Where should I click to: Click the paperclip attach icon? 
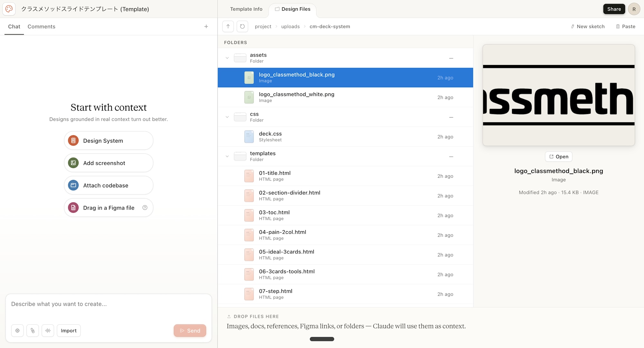[x=33, y=331]
